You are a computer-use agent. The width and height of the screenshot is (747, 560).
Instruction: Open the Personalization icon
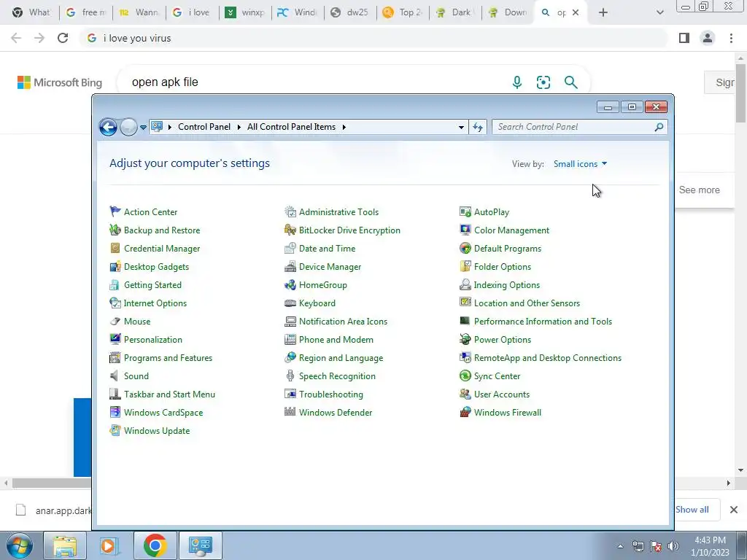[x=115, y=340]
